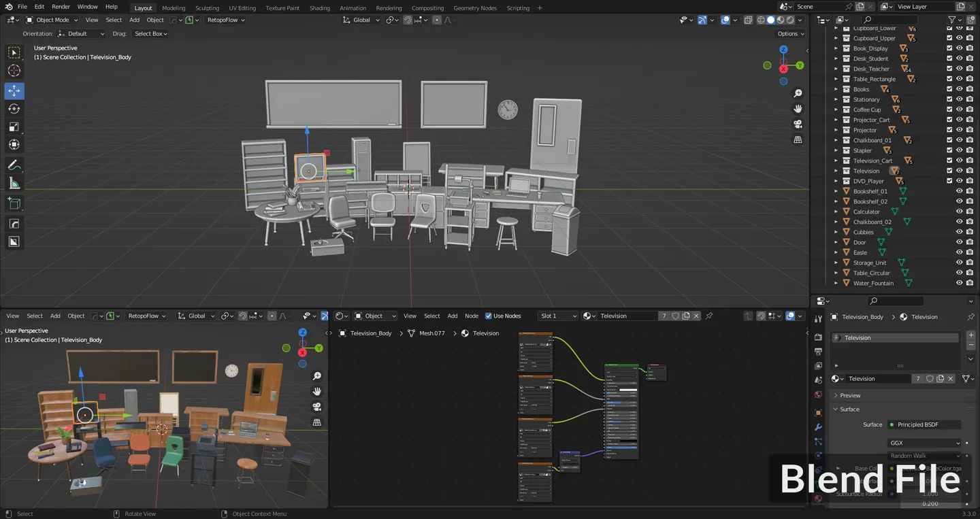
Task: Open the GGX distribution dropdown
Action: tap(925, 443)
